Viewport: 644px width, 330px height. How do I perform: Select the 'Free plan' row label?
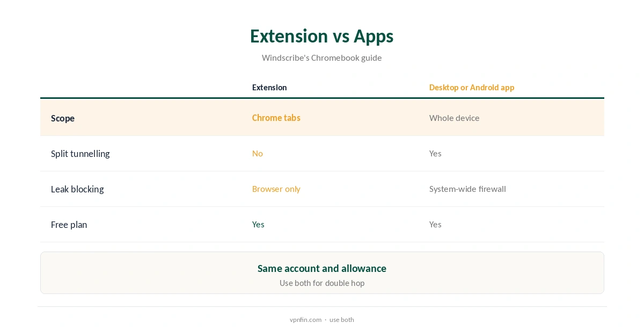69,225
